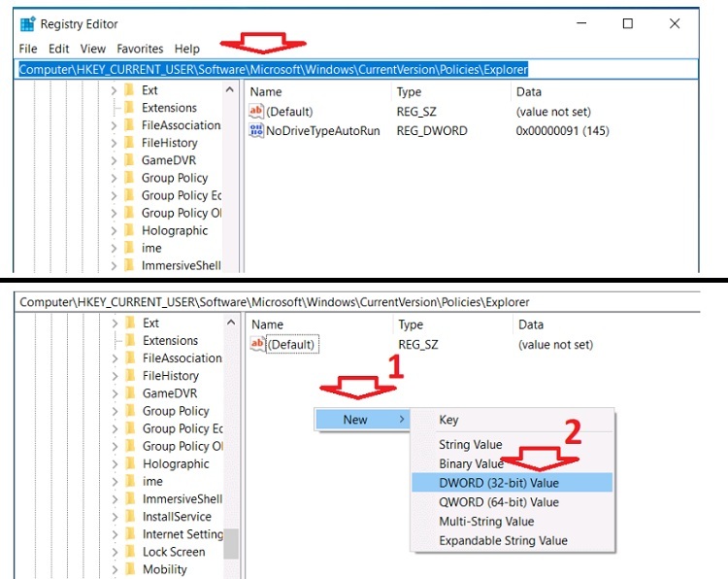Click Lock Screen folder icon in bottom tree

coord(130,552)
